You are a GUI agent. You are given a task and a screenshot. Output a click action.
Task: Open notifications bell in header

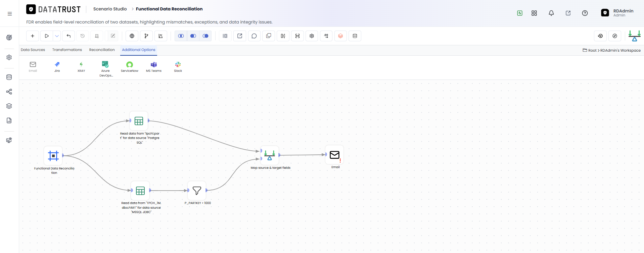click(551, 13)
